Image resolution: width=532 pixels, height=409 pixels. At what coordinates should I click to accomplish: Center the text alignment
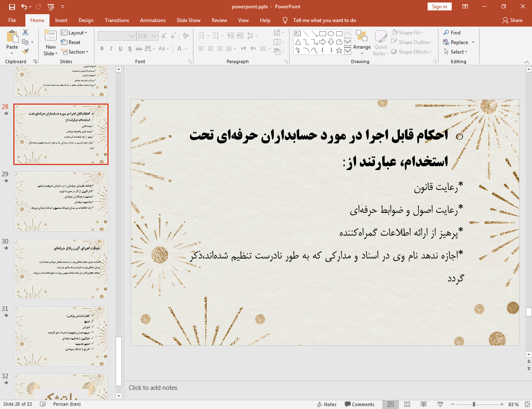pos(210,49)
